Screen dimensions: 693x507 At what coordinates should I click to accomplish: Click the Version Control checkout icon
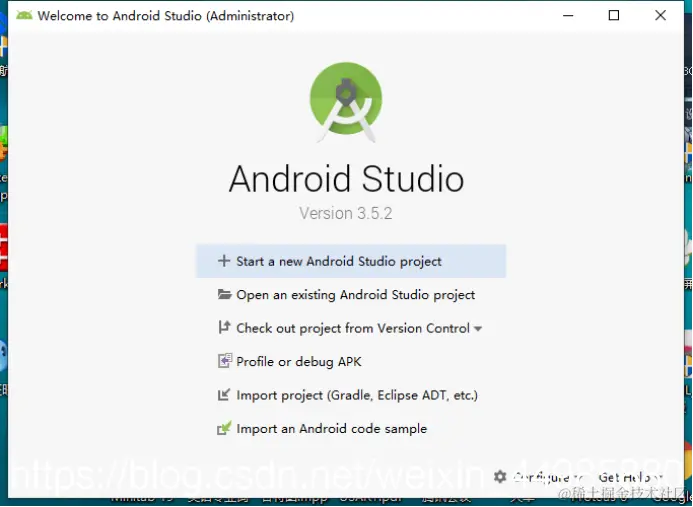tap(224, 328)
